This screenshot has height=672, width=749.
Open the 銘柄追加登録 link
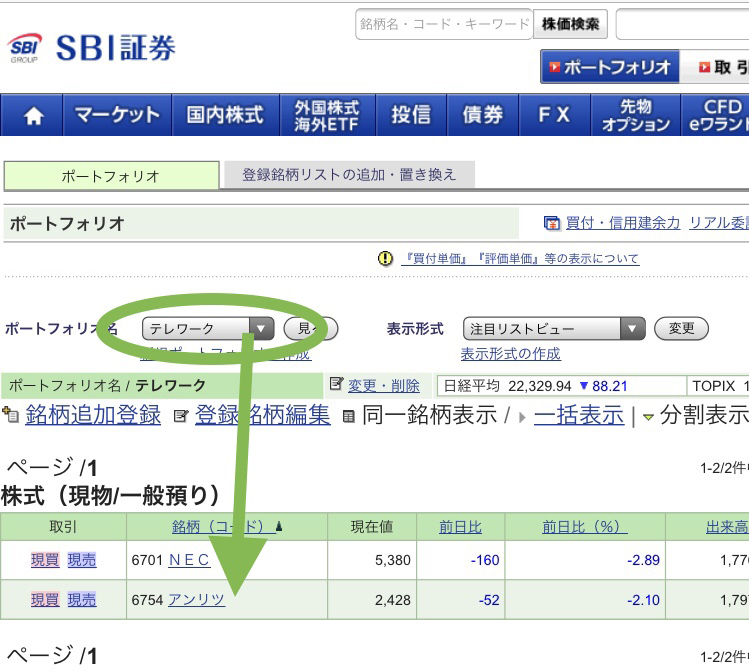(93, 415)
